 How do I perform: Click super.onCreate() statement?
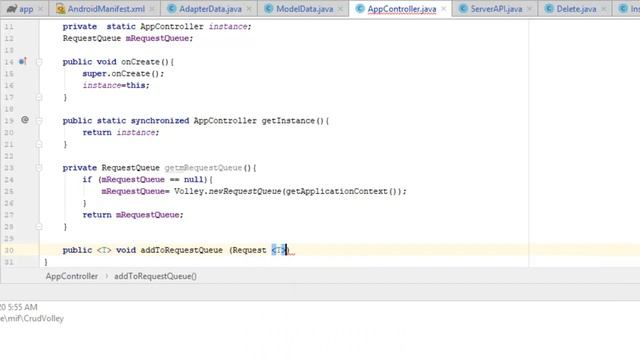pyautogui.click(x=123, y=73)
